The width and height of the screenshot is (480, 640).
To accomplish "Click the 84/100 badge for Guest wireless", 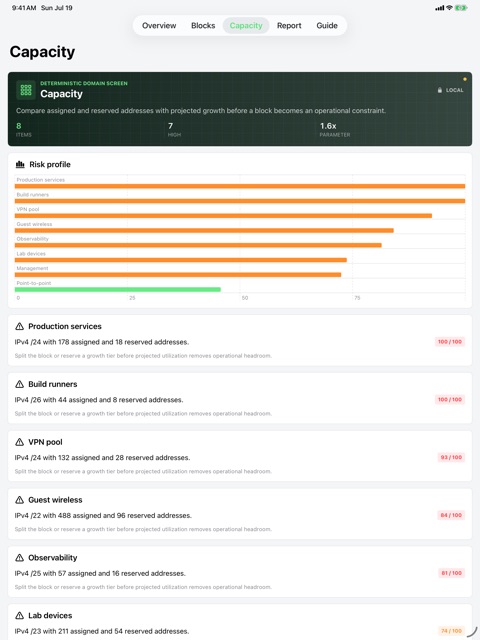I will click(x=451, y=516).
